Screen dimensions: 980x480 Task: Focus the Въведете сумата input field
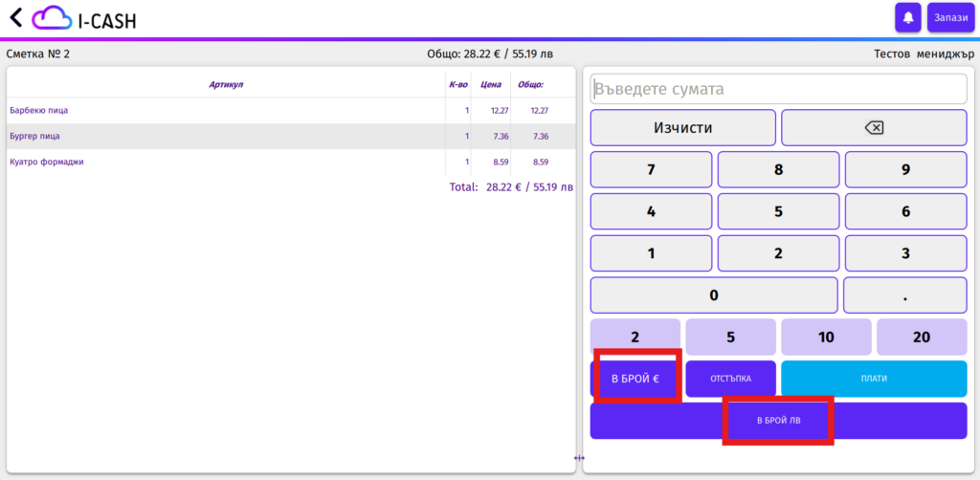tap(778, 89)
